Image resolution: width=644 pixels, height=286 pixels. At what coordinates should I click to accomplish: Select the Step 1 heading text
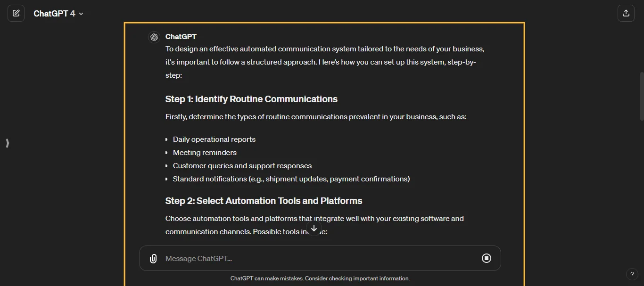(x=251, y=99)
